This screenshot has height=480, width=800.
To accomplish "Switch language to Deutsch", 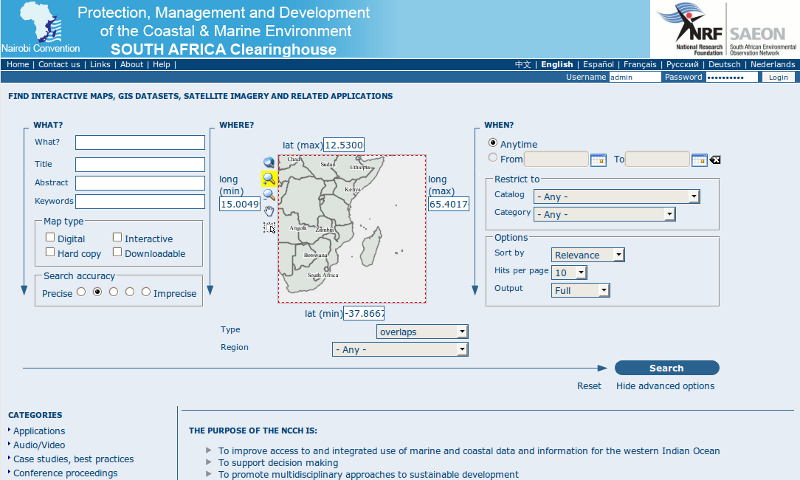I will (724, 64).
